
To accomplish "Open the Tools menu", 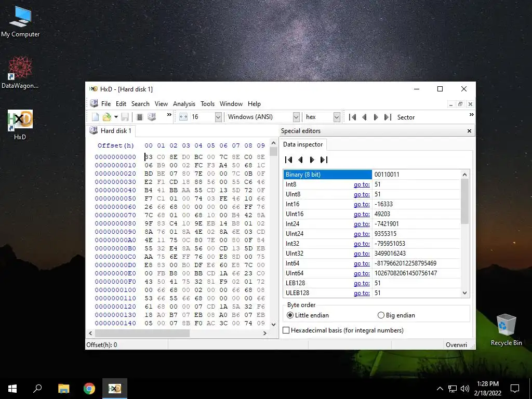I will pos(207,104).
